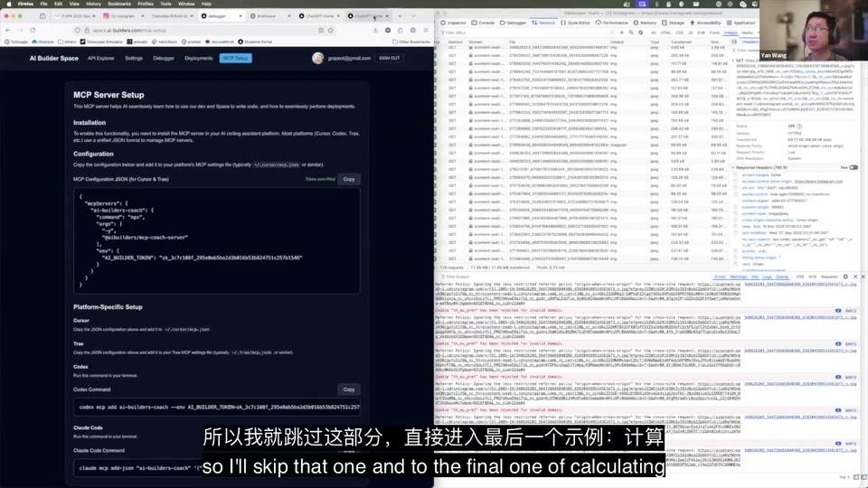Click the AI Builder Space logo
Screen dimensions: 868x488
(x=53, y=58)
